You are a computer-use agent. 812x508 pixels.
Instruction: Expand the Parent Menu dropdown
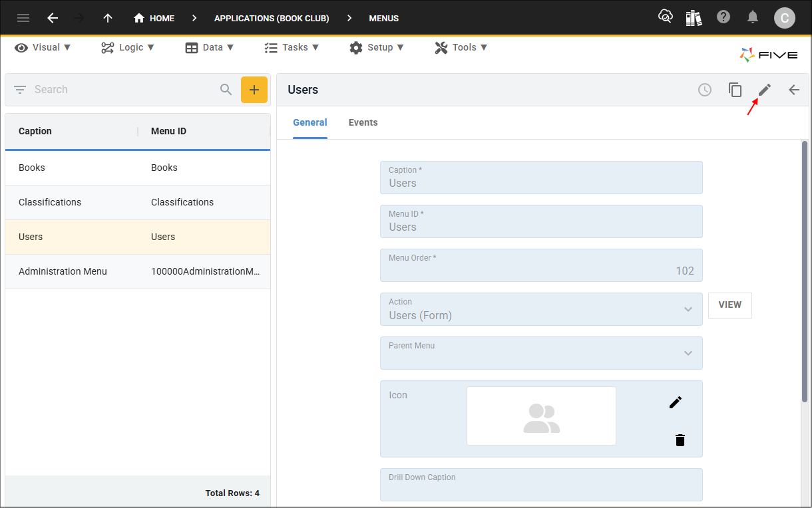[688, 353]
